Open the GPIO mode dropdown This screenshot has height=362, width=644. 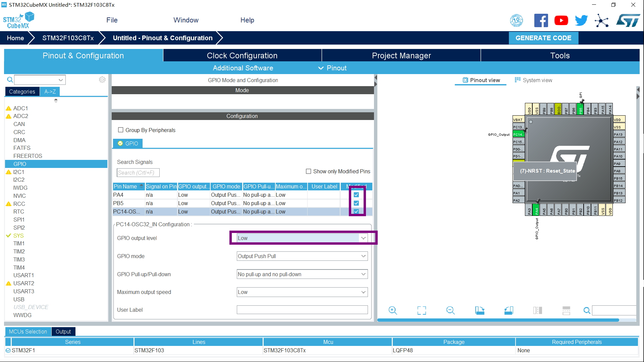363,256
